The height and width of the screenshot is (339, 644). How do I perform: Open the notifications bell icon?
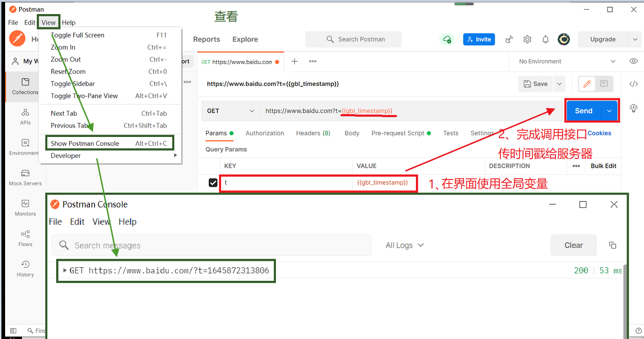coord(545,39)
